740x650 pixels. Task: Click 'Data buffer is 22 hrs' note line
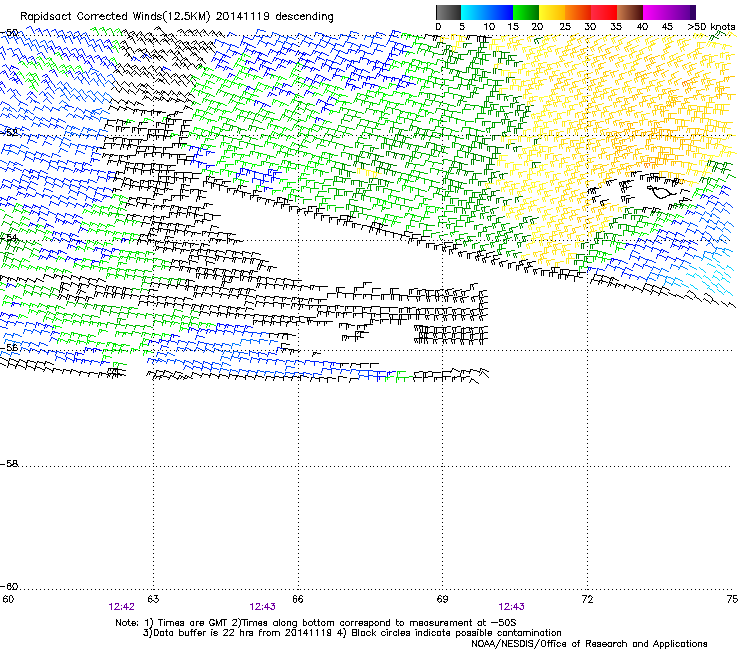[201, 633]
